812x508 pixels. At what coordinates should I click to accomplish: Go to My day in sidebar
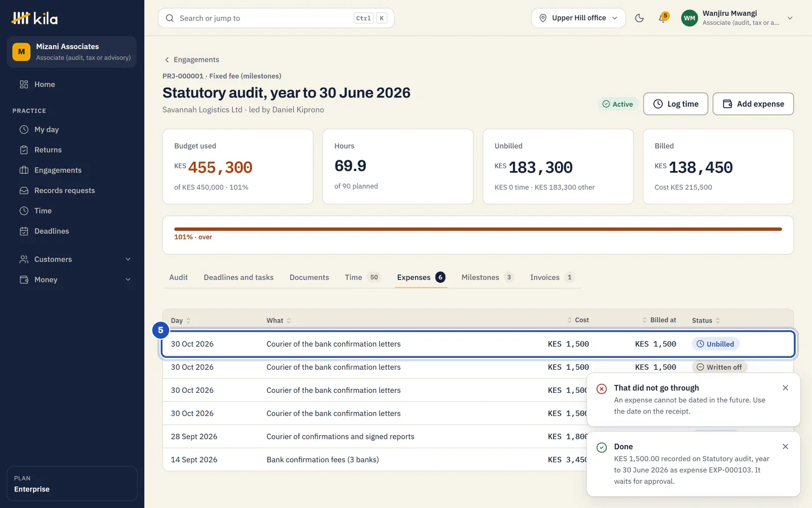[72, 129]
